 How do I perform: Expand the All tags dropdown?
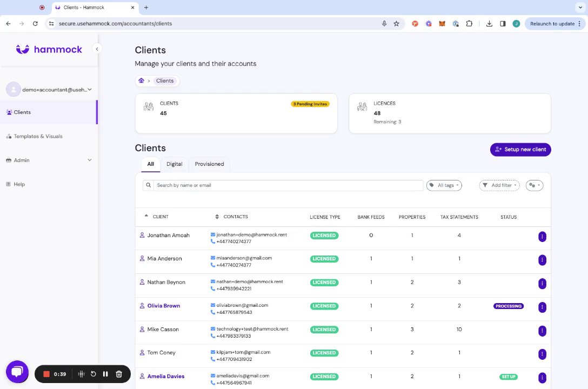(x=445, y=185)
